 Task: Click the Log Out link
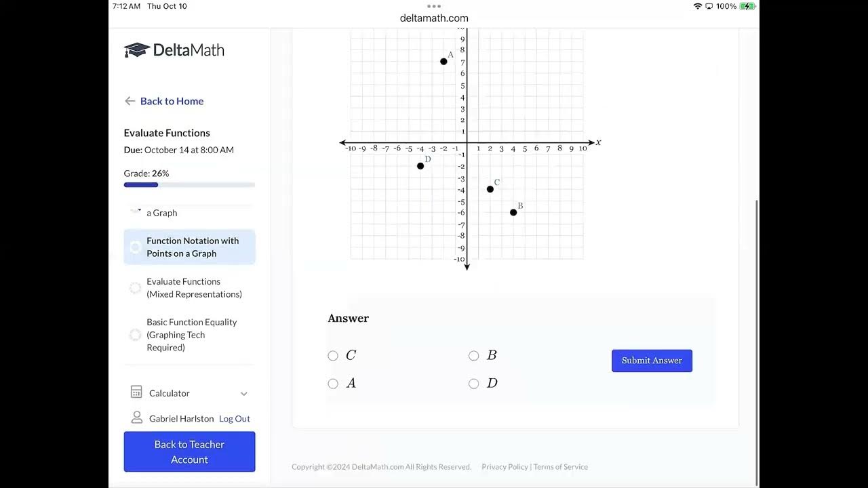(x=235, y=419)
